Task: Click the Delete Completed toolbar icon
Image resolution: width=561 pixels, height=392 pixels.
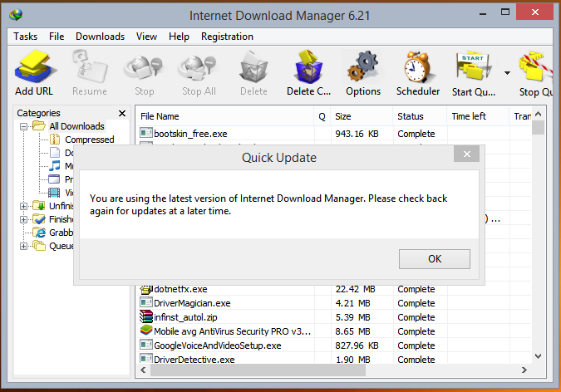Action: click(308, 67)
